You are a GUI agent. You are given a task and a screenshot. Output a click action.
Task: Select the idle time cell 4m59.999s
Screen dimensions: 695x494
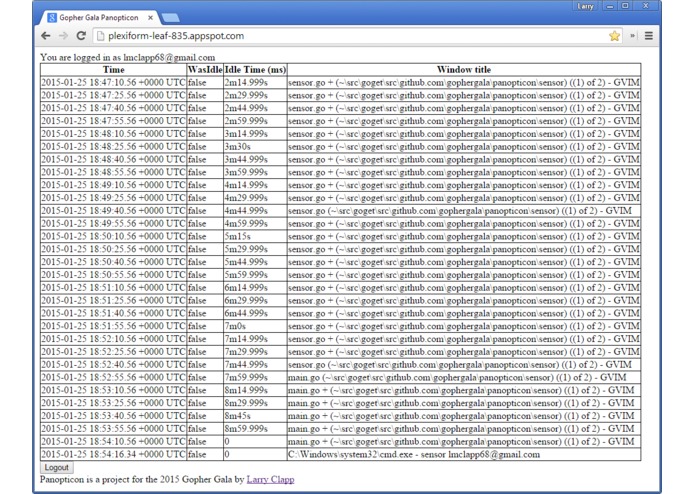click(255, 224)
